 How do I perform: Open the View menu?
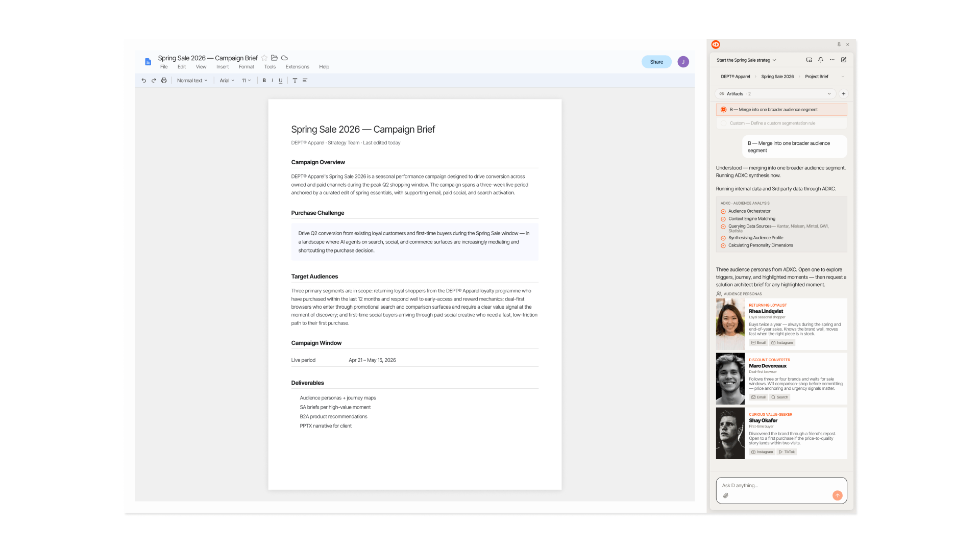point(201,67)
